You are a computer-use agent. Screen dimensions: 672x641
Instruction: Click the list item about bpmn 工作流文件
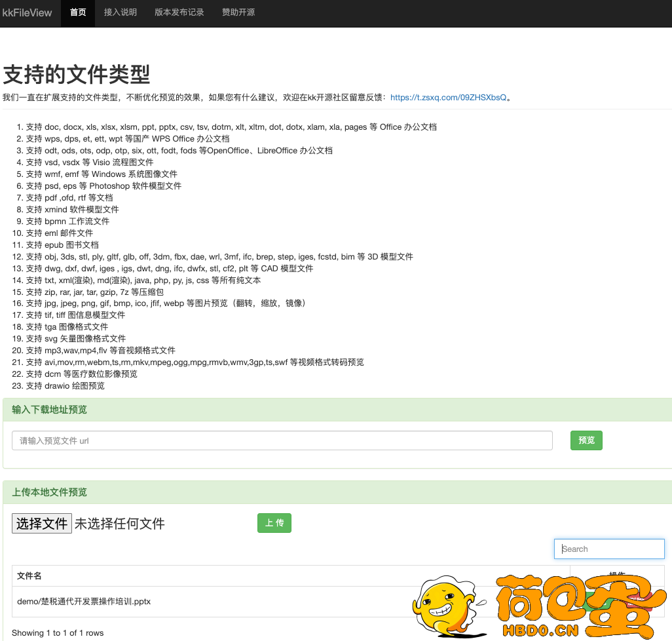[67, 222]
